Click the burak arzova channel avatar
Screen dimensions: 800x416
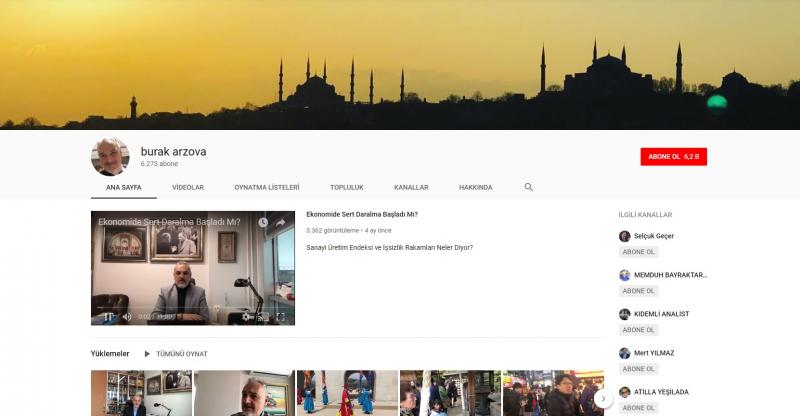(110, 157)
